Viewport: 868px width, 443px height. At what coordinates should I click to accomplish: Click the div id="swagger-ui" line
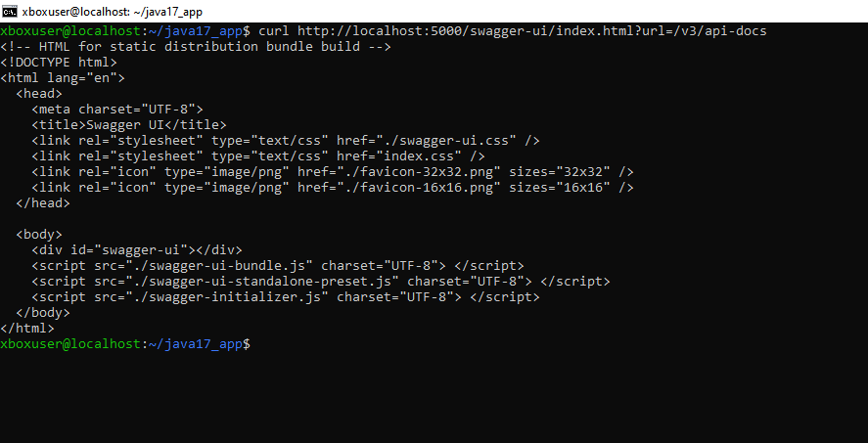click(137, 250)
